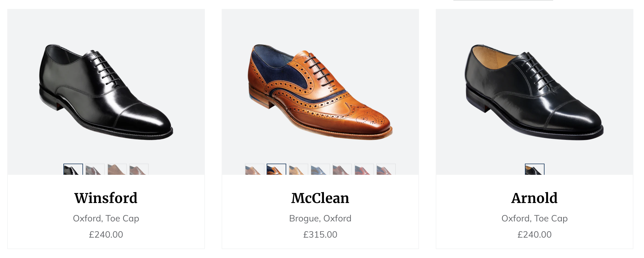
Task: Choose the red sixth McClean thumbnail
Action: pyautogui.click(x=364, y=169)
